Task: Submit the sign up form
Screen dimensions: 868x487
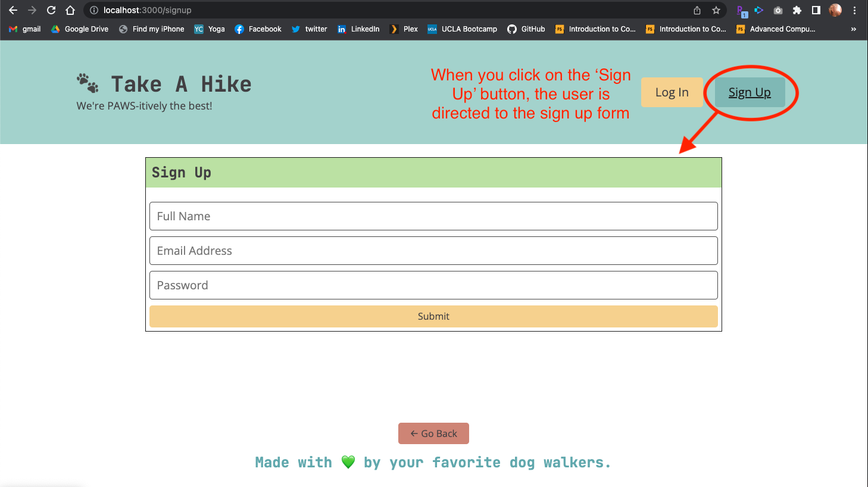Action: [433, 316]
